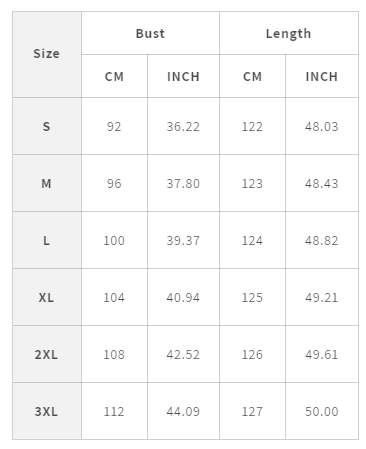Click the CM subheader under Bust
The width and height of the screenshot is (366, 449).
114,76
